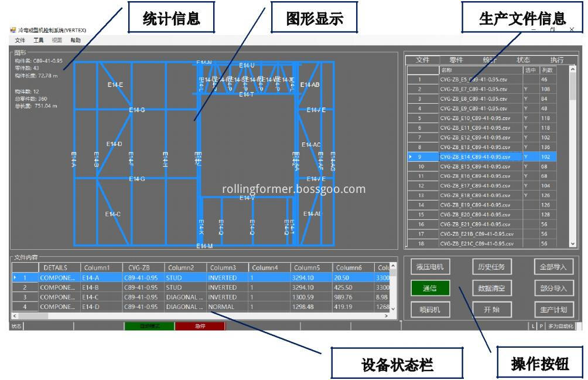
Task: Click the Column1 header in the file content table
Action: coord(102,267)
